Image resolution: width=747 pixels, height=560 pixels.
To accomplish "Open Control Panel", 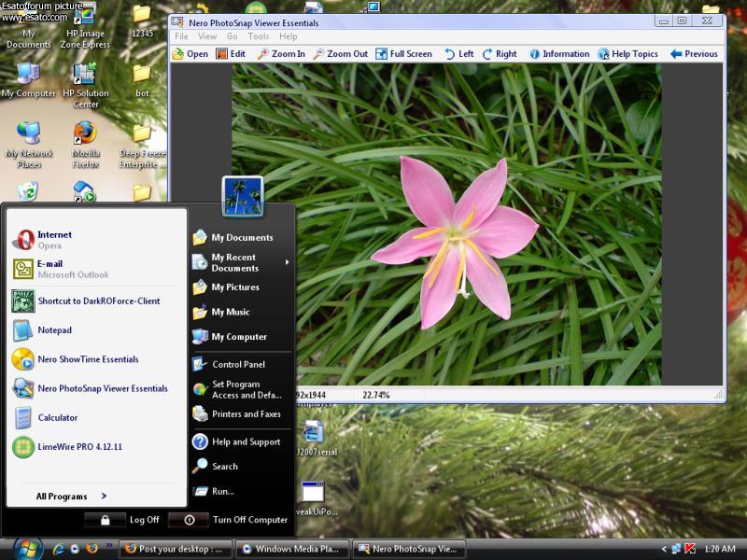I will coord(242,364).
